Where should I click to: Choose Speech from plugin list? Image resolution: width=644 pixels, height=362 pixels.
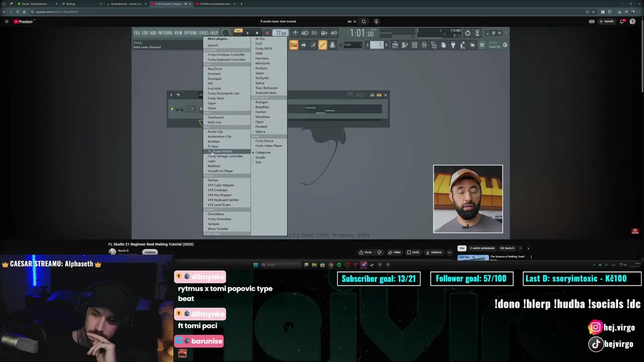pyautogui.click(x=213, y=45)
